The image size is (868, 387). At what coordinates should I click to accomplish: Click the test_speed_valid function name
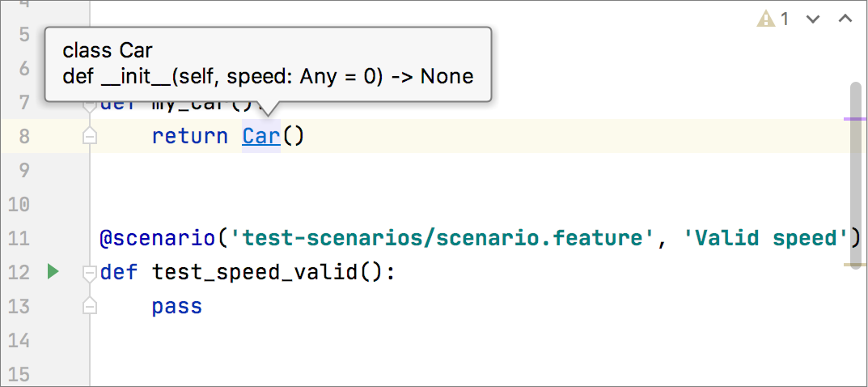[x=254, y=272]
